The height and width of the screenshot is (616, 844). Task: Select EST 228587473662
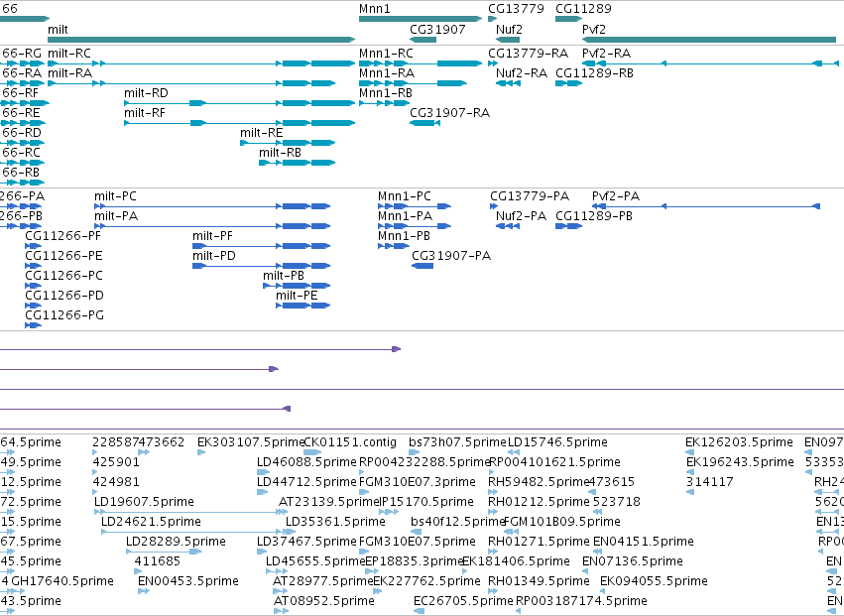(x=138, y=442)
